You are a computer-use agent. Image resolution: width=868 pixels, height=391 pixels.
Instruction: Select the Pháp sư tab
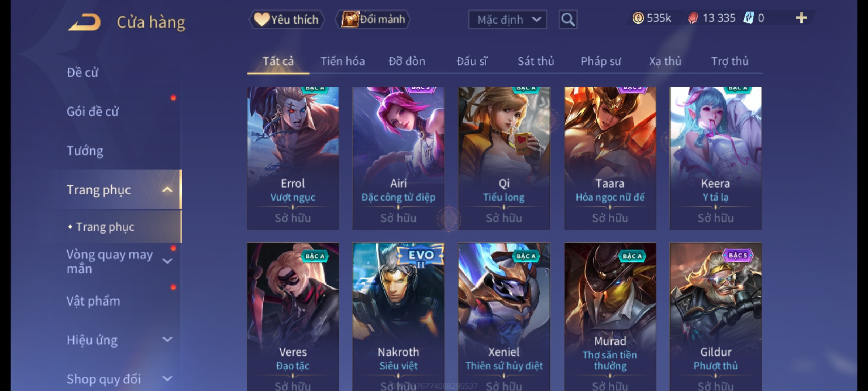pos(600,61)
